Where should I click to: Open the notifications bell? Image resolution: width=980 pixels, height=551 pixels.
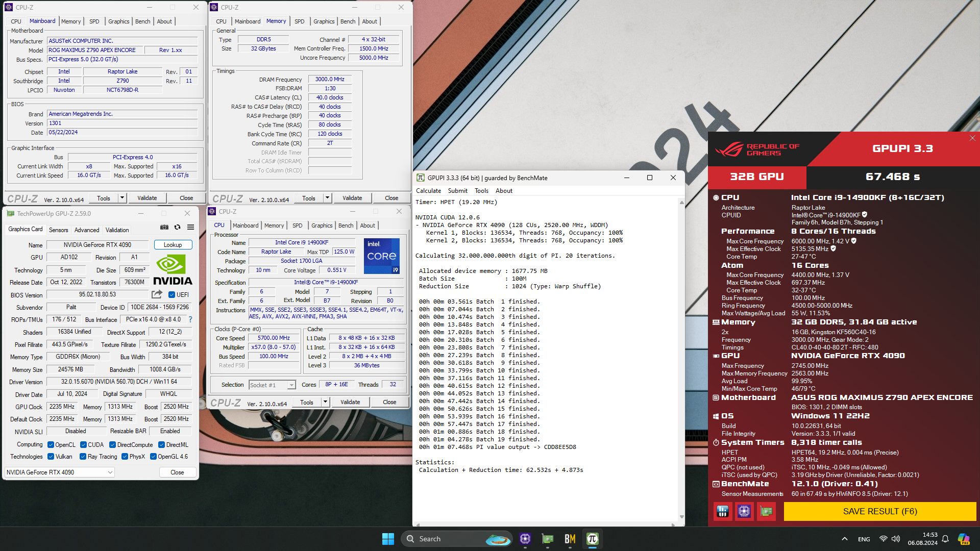pos(945,539)
